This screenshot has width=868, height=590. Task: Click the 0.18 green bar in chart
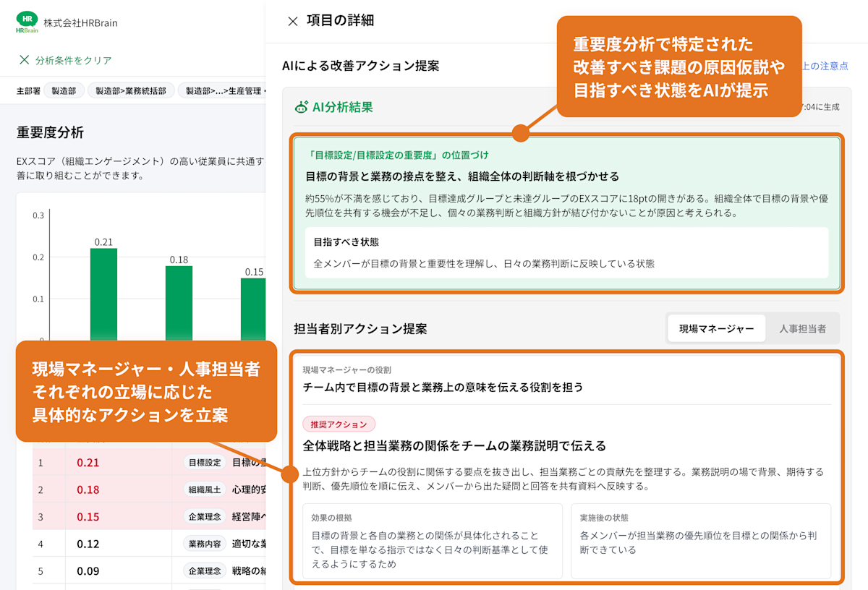[x=179, y=303]
